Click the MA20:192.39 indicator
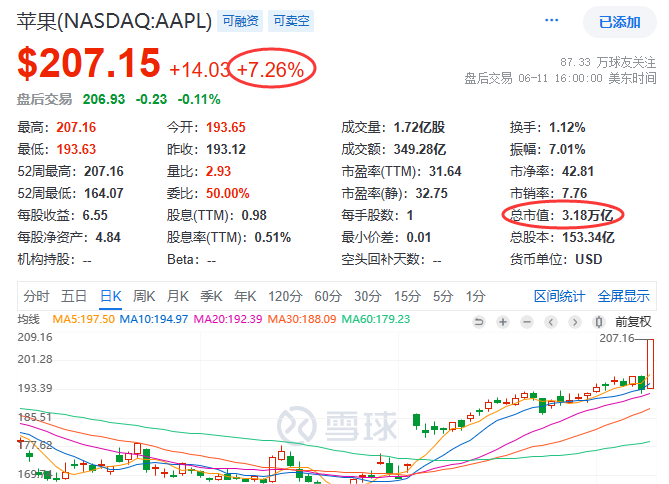This screenshot has height=484, width=669. click(x=228, y=319)
